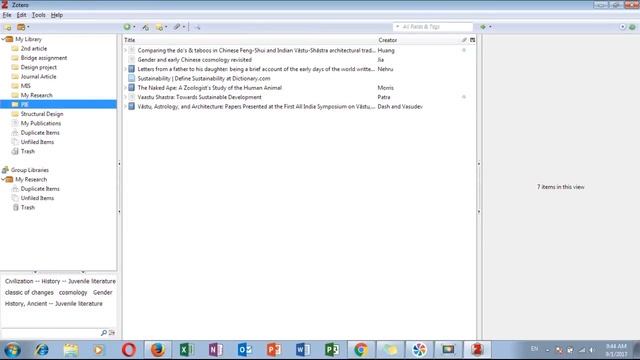Click the New Collection toolbar icon
The width and height of the screenshot is (640, 360).
pos(7,27)
